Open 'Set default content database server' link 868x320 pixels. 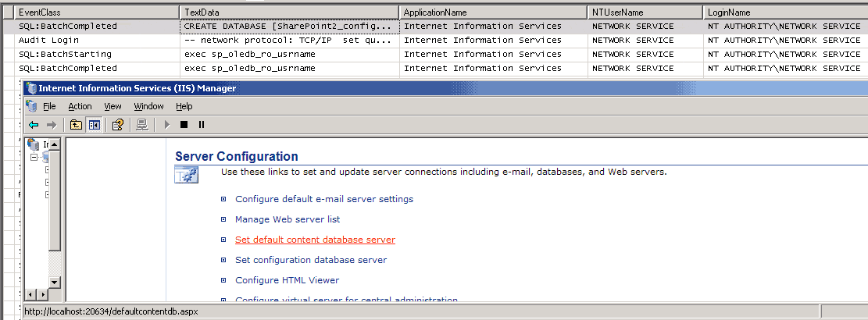315,240
